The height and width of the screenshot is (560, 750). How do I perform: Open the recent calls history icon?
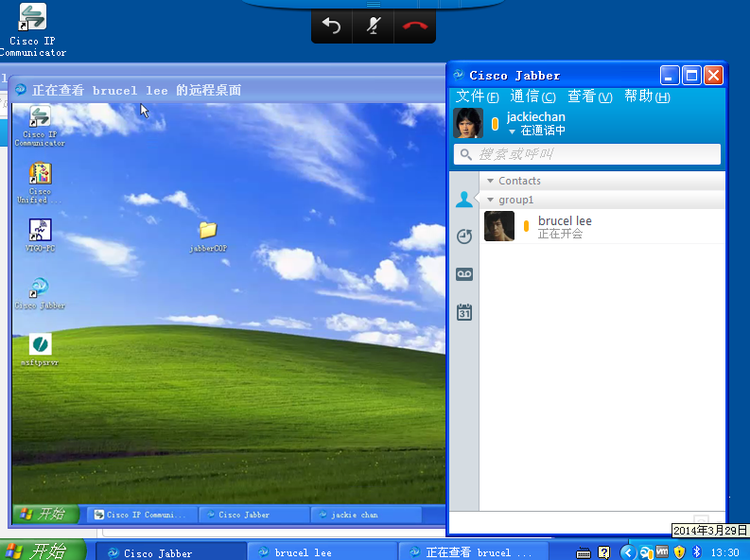pyautogui.click(x=464, y=236)
